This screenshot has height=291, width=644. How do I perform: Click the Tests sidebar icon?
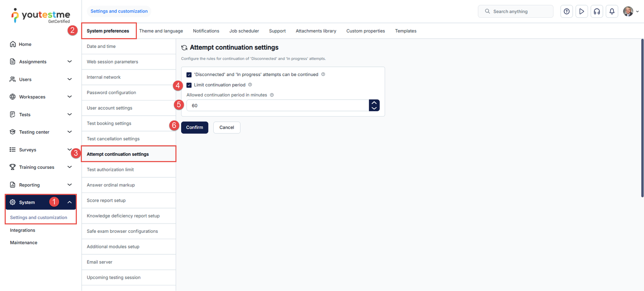12,115
